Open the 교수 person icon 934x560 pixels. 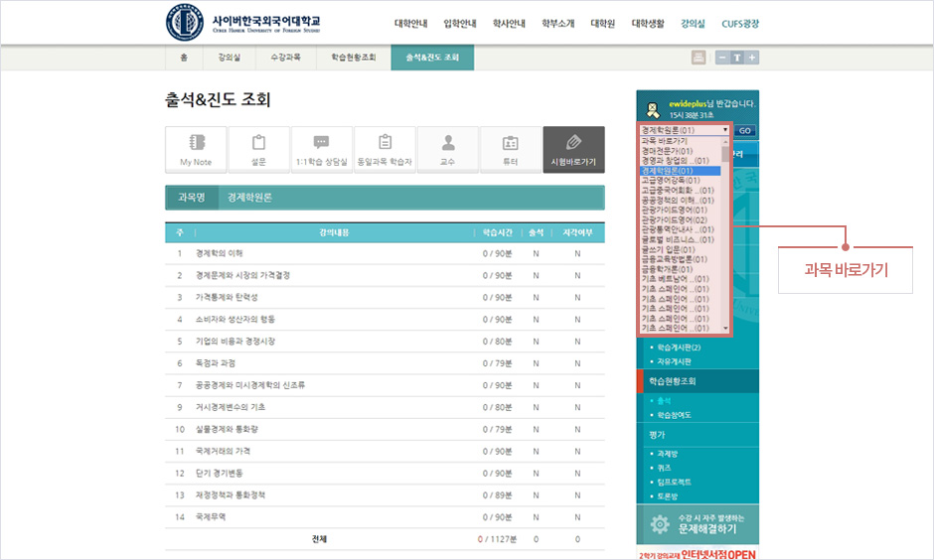click(x=447, y=150)
